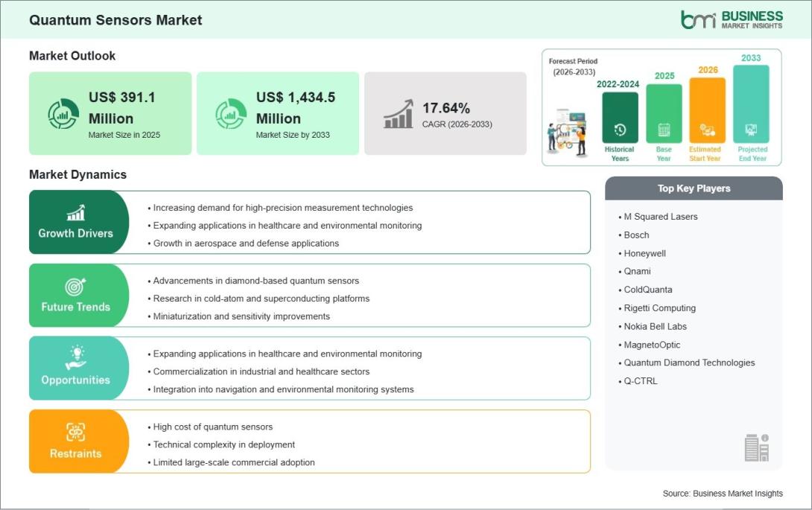Click 'Historical Years' label

tap(619, 154)
